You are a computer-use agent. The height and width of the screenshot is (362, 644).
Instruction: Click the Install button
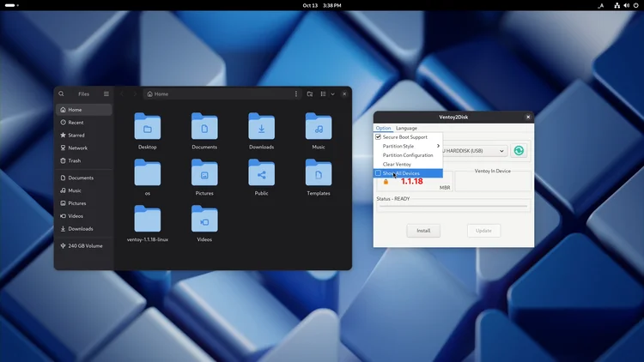tap(423, 231)
